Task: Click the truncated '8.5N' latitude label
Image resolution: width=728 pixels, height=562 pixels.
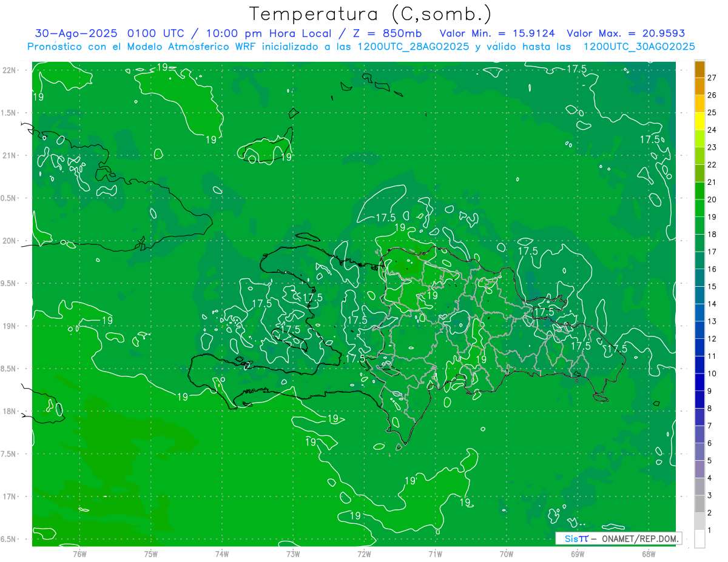Action: click(x=9, y=369)
